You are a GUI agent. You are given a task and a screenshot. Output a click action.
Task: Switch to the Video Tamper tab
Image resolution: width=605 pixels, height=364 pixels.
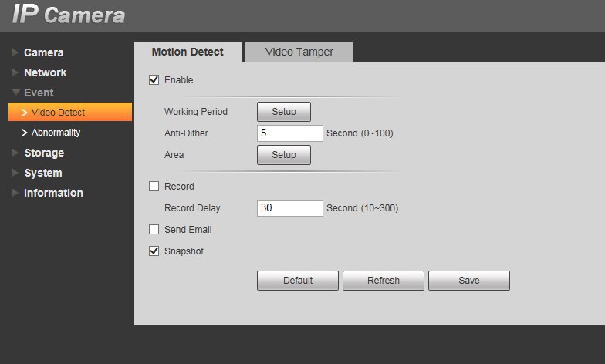(x=299, y=52)
